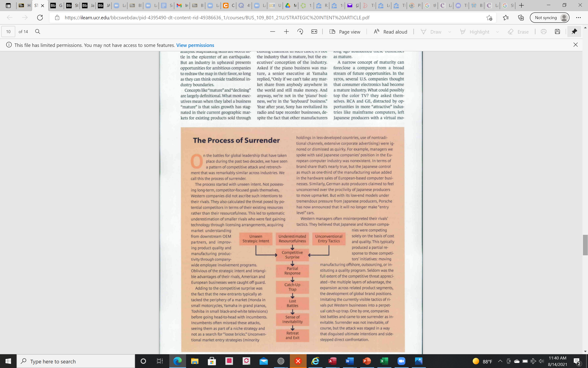Switch to the Gmail inbox tab
The width and height of the screenshot is (588, 368).
tap(182, 5)
